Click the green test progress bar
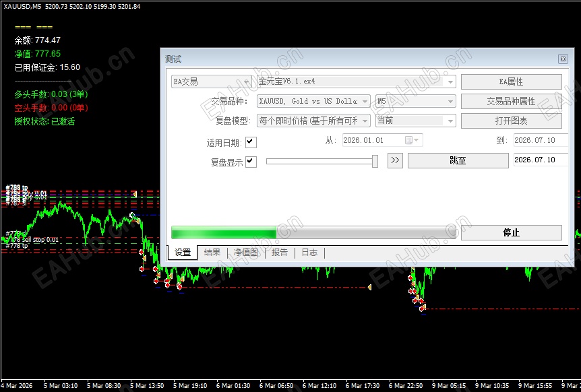The height and width of the screenshot is (392, 581). tap(313, 232)
